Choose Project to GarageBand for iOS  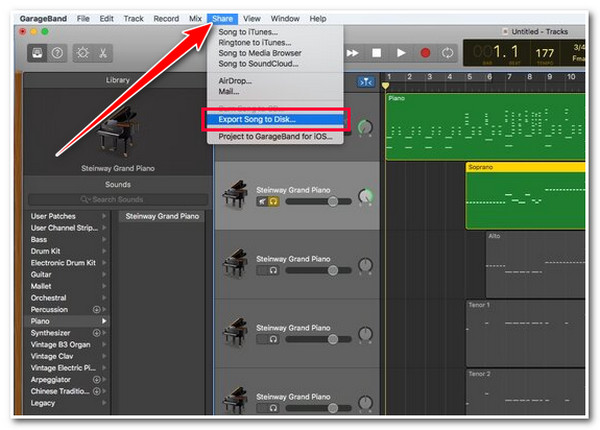275,137
